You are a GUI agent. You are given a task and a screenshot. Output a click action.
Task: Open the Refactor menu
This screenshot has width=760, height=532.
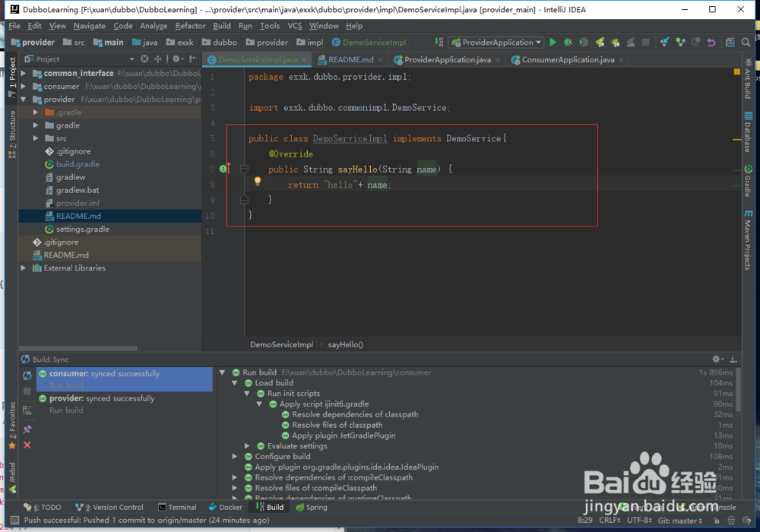point(190,26)
